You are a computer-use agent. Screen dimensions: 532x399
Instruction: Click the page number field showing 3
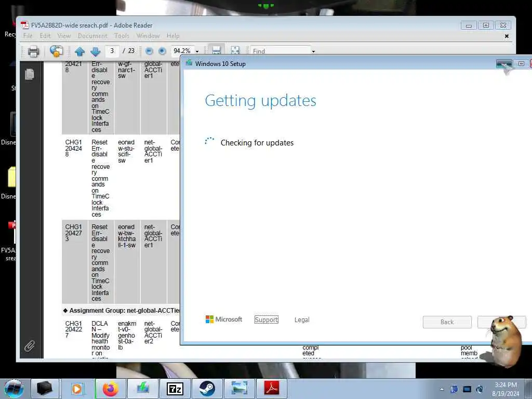click(112, 51)
